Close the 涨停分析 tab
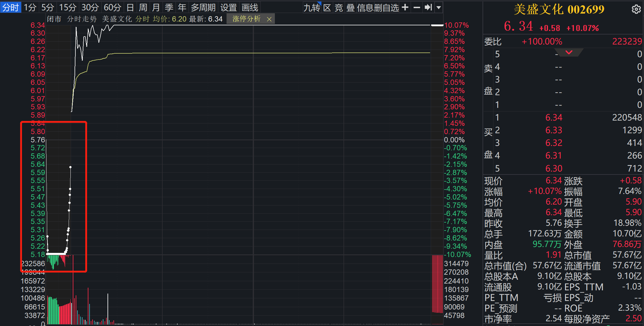Screen dimensions: 644x326 (x=269, y=19)
